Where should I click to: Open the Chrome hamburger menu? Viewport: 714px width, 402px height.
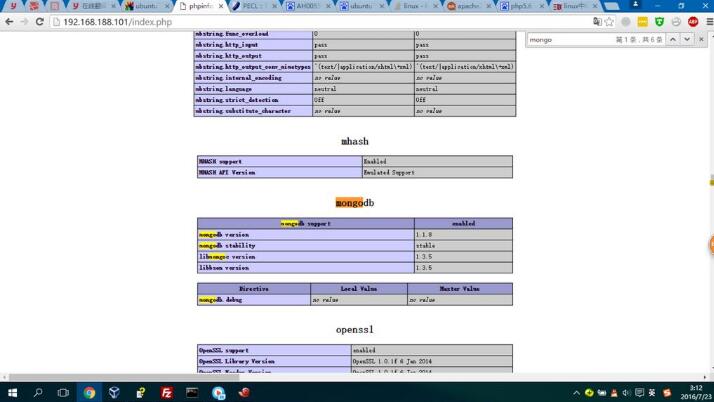click(707, 21)
